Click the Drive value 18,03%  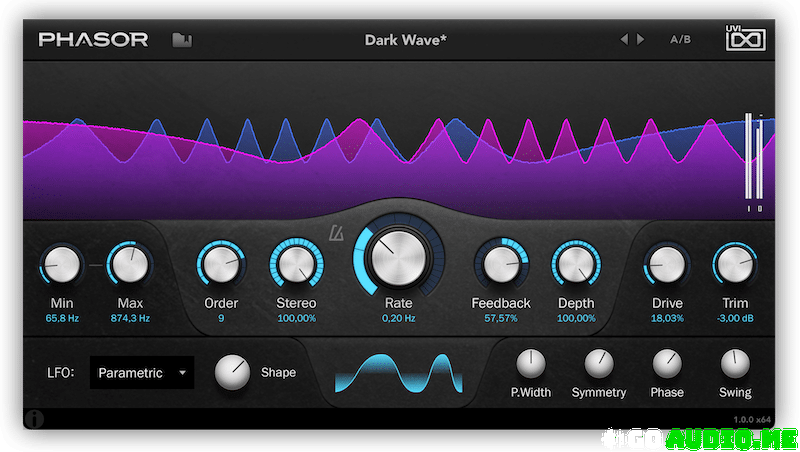point(667,318)
